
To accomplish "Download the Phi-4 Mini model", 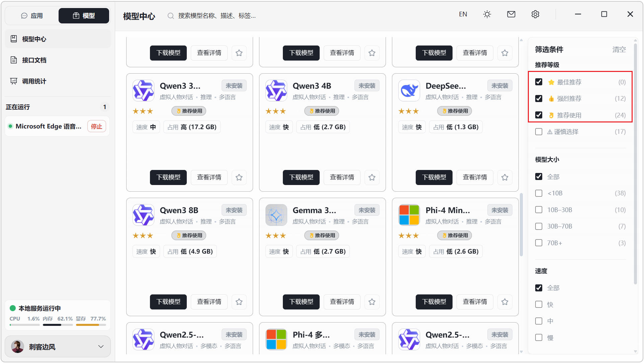I will pos(434,302).
